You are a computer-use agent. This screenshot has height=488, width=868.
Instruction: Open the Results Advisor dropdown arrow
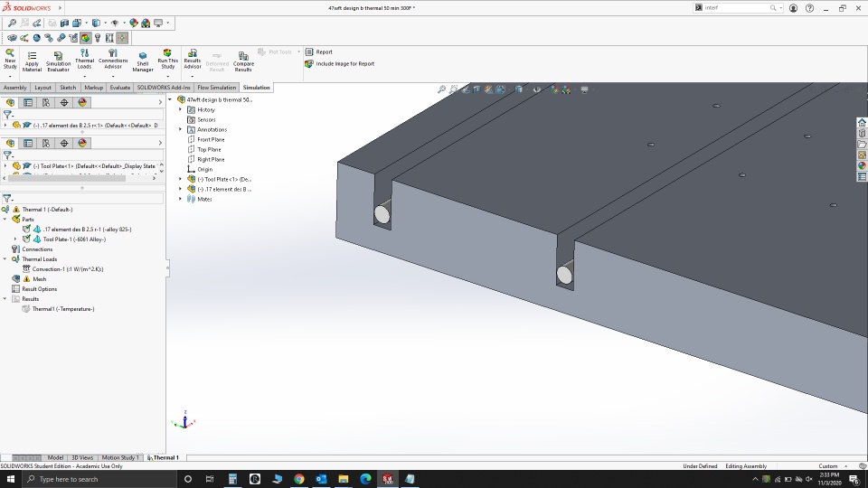[x=192, y=76]
